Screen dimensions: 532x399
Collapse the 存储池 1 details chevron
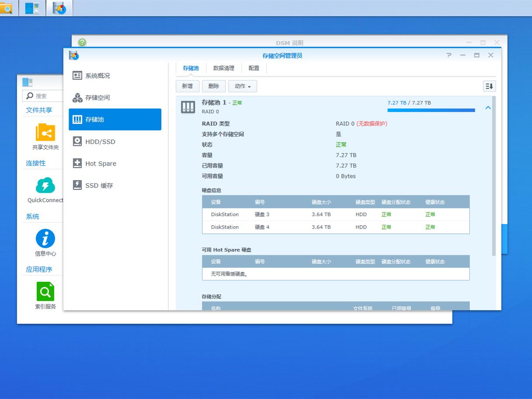point(488,108)
